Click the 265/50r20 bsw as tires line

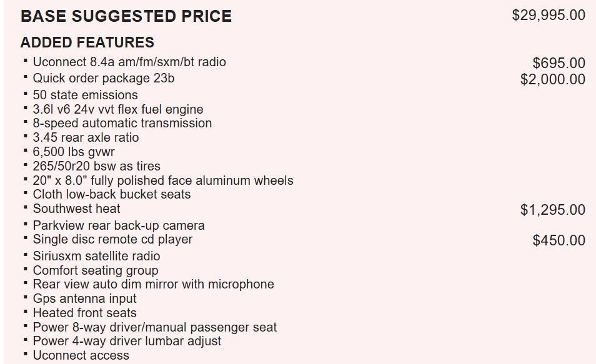point(96,166)
